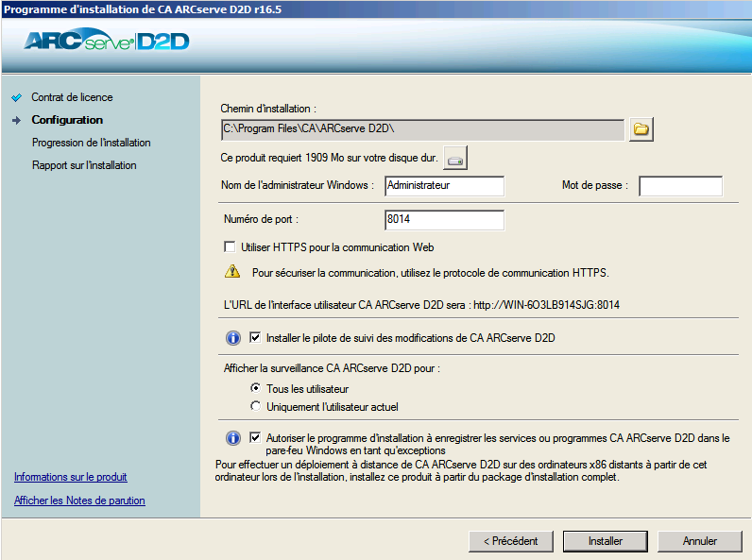Image resolution: width=752 pixels, height=560 pixels.
Task: Focus the Nom de l'administrateur Windows field
Action: tap(445, 186)
